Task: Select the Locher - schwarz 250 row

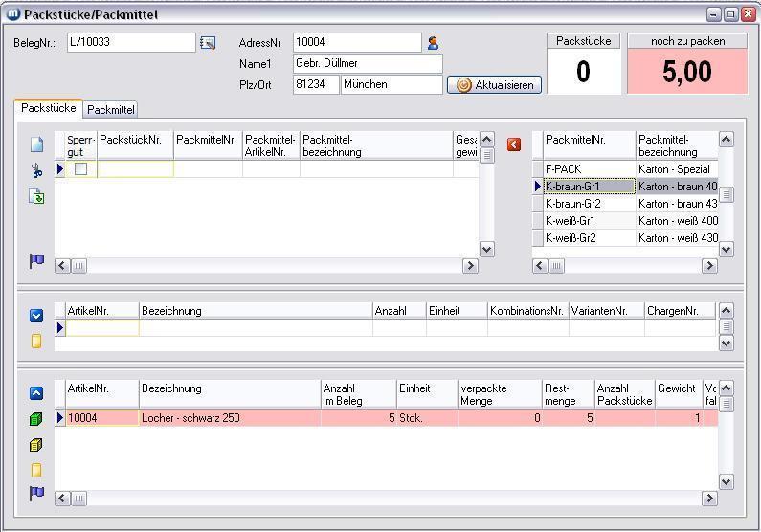Action: 230,418
